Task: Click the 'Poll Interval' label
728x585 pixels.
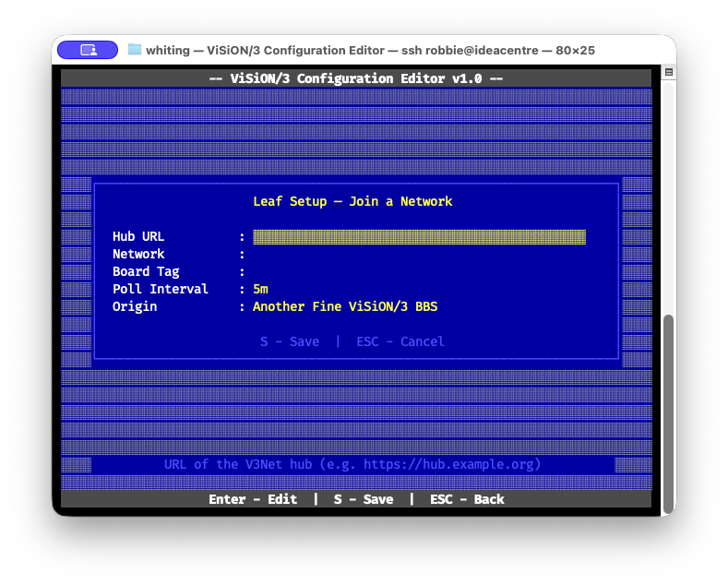Action: (161, 290)
